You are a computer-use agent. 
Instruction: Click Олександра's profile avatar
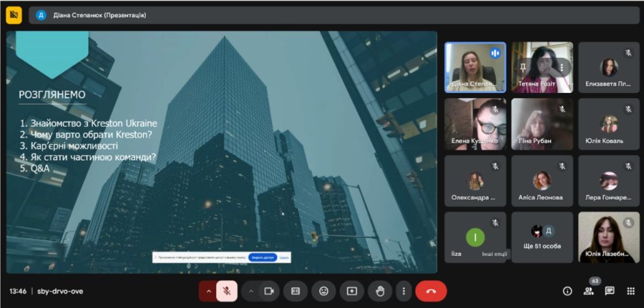click(x=475, y=180)
